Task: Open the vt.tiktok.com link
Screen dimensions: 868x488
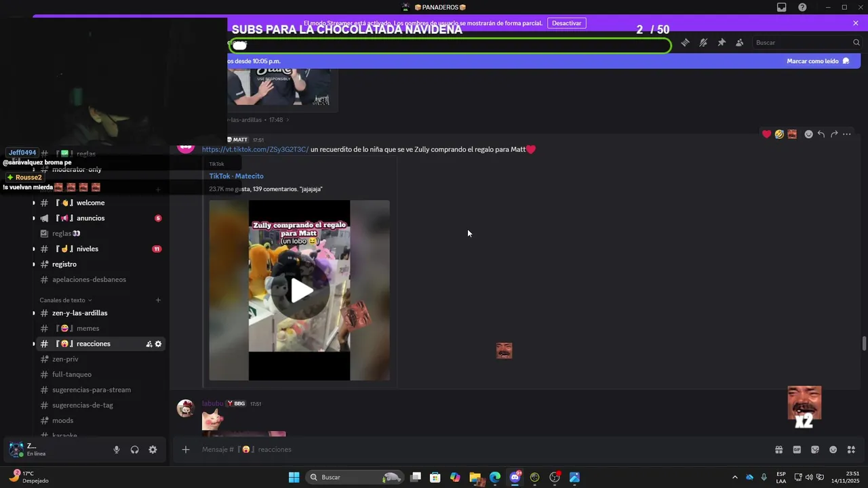Action: coord(255,149)
